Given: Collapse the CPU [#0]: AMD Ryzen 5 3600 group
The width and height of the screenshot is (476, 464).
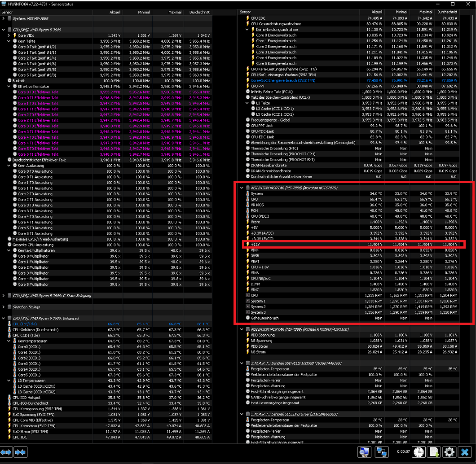Looking at the screenshot, I should pyautogui.click(x=3, y=30).
